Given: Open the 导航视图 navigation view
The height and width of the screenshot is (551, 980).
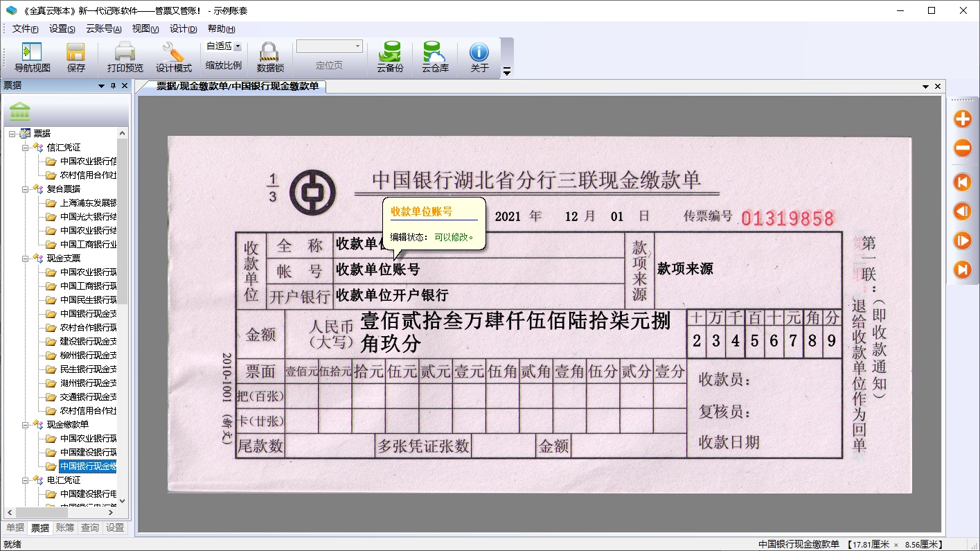Looking at the screenshot, I should coord(33,58).
